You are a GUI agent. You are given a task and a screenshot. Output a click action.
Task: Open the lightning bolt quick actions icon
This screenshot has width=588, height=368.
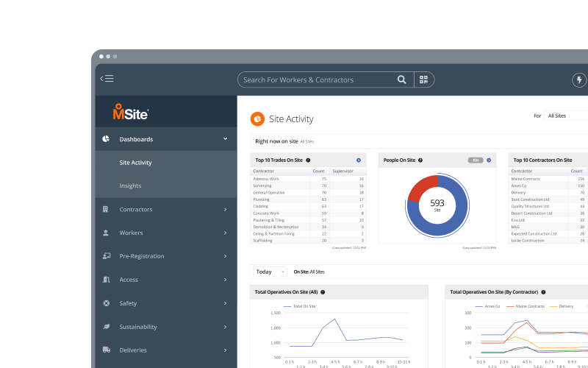click(x=579, y=80)
